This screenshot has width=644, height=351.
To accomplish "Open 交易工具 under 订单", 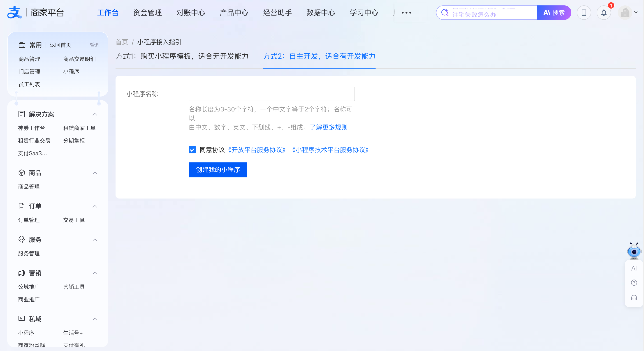I will (74, 220).
